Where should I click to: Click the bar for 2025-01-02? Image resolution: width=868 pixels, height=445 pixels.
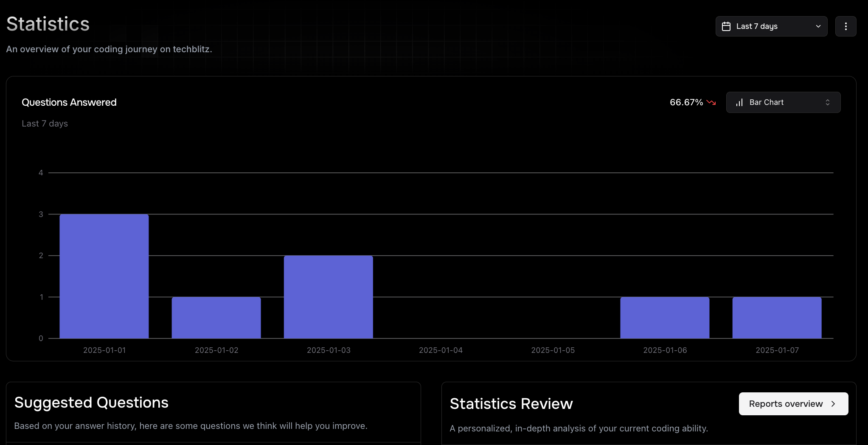216,318
